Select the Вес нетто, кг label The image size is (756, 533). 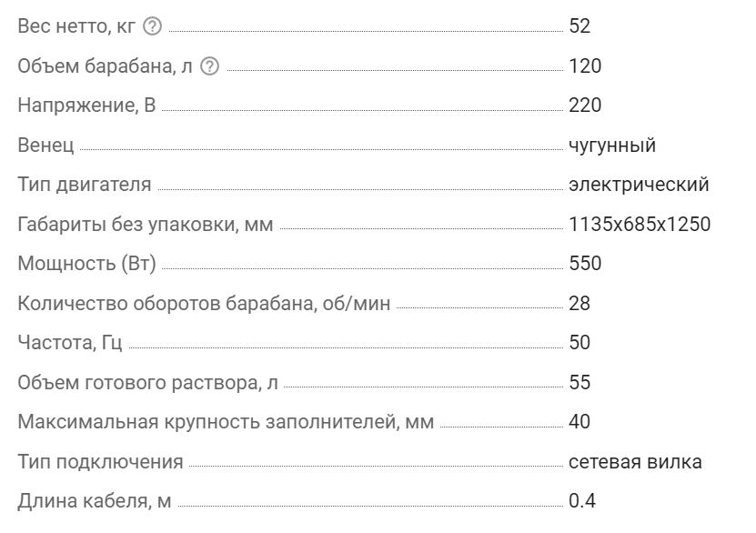point(76,26)
